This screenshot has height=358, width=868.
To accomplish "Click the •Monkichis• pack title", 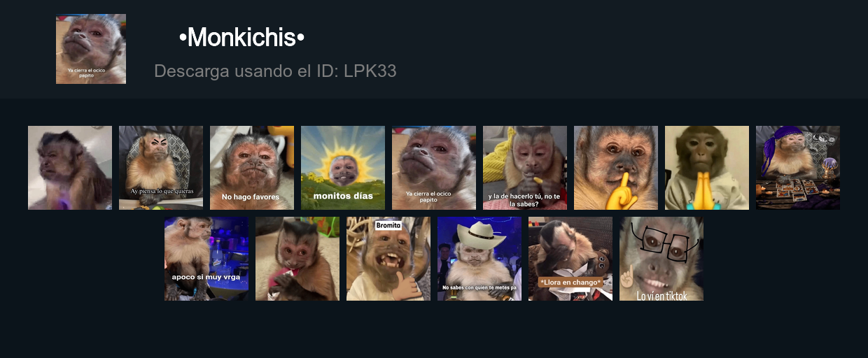I will point(241,37).
